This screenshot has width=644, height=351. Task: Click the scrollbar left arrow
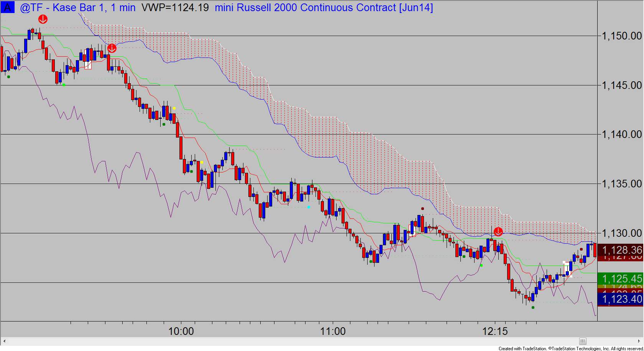coord(4,341)
